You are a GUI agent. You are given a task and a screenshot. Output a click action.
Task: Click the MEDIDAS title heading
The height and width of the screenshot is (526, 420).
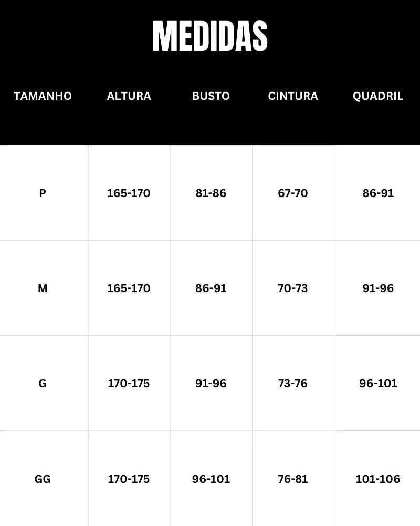click(210, 36)
